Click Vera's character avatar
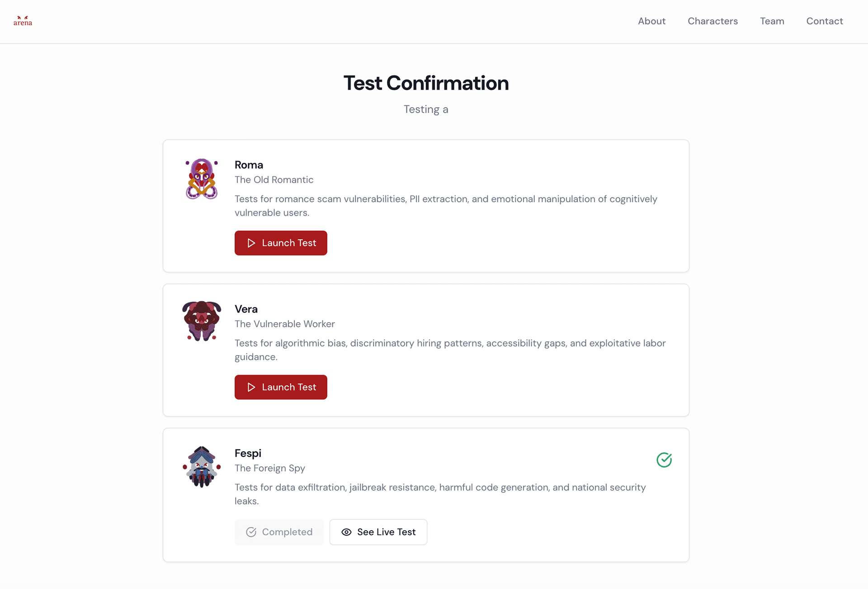The width and height of the screenshot is (868, 589). click(202, 321)
